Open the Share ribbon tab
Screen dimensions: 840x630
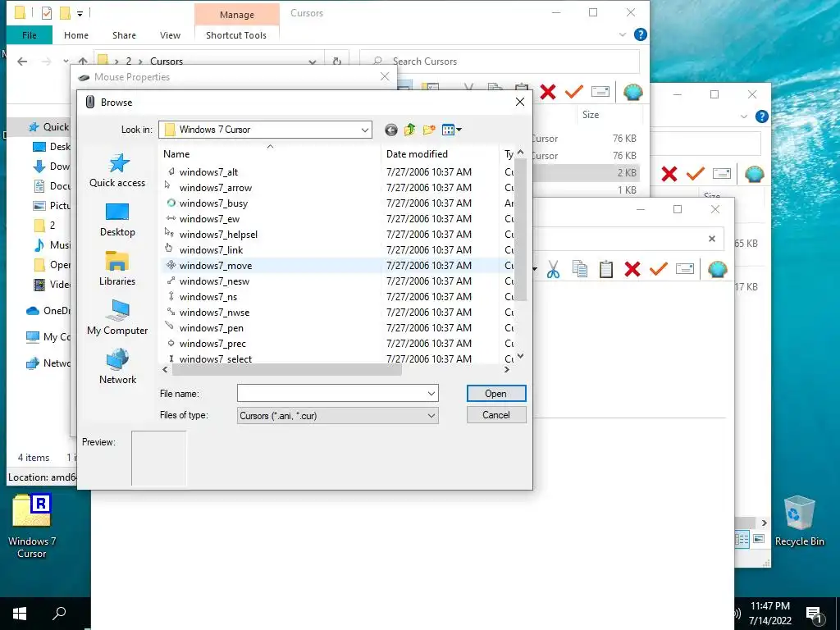[x=124, y=35]
